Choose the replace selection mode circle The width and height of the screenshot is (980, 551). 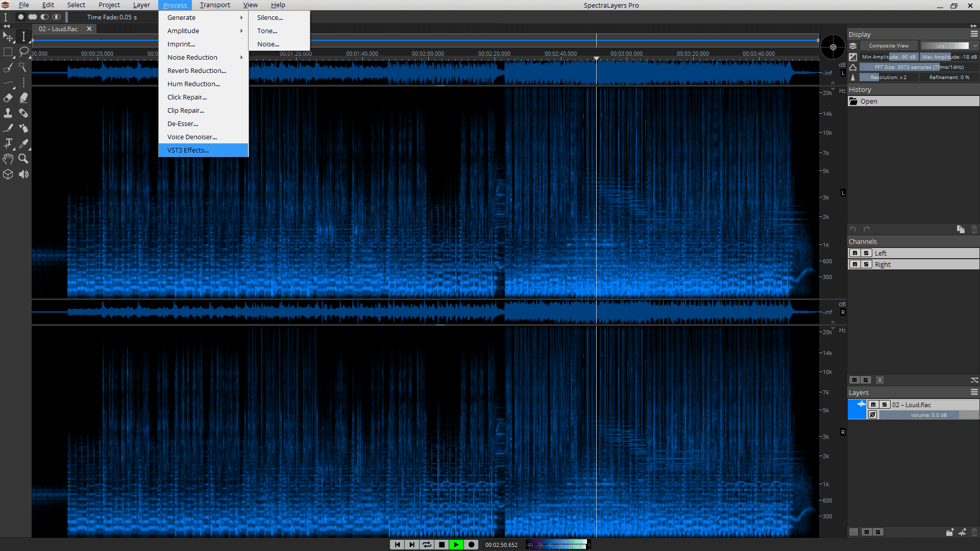coord(20,17)
